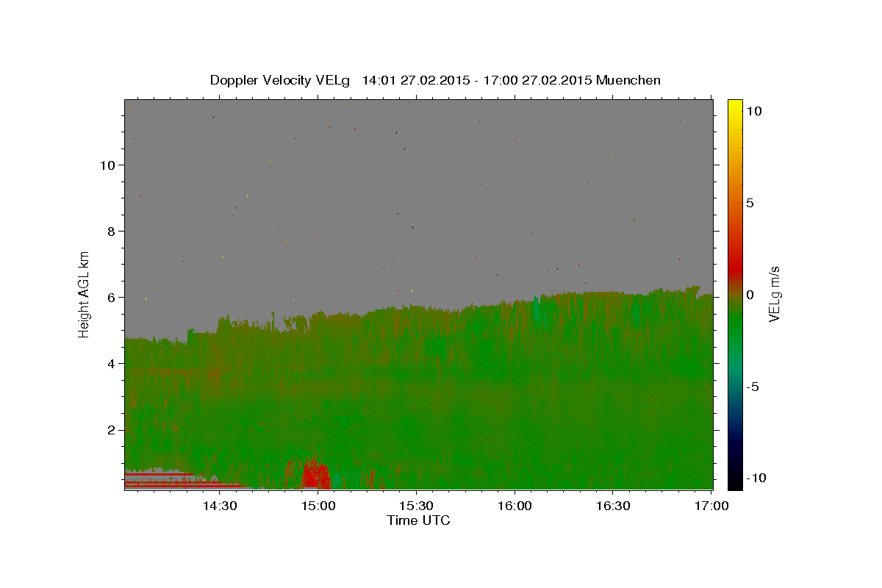
Task: Click the red velocity patch near 15:00
Action: (x=315, y=474)
